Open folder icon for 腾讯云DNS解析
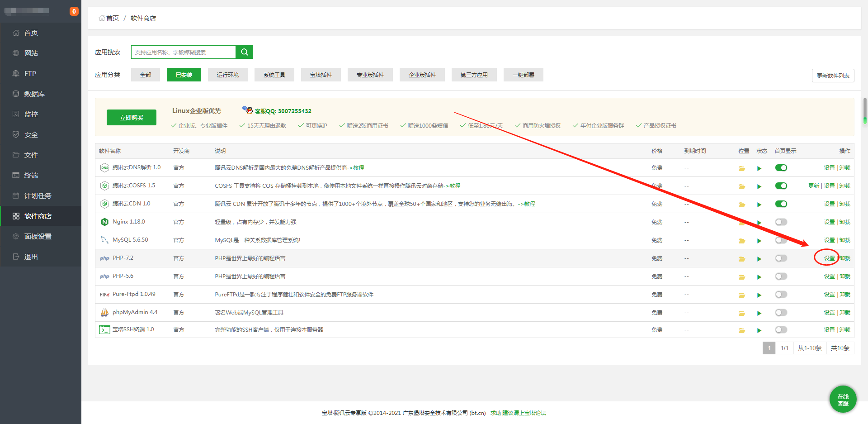Screen dimensions: 868x424 (742, 168)
